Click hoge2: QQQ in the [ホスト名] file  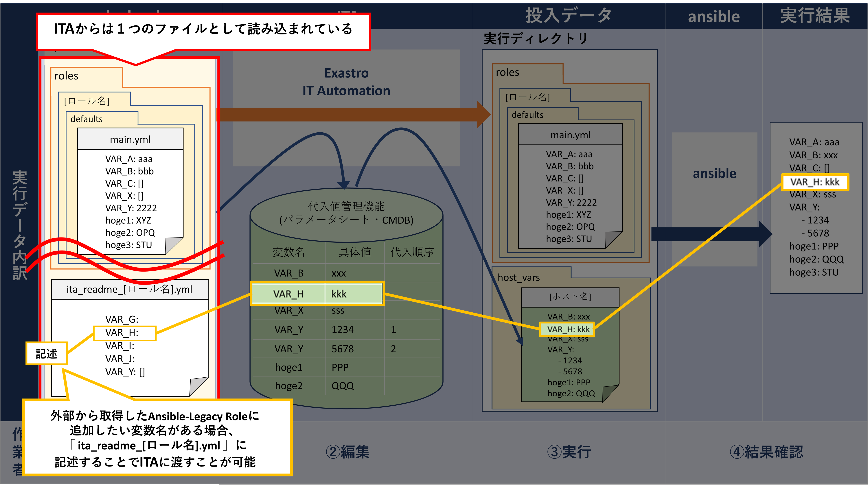click(571, 394)
